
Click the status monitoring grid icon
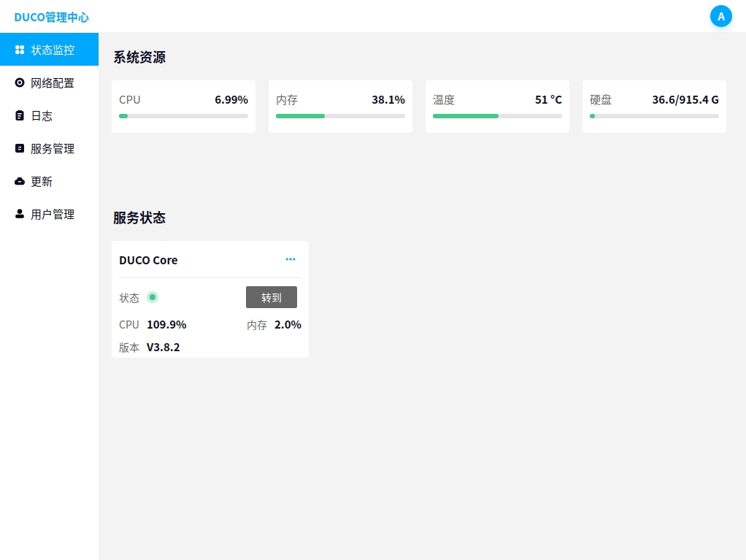coord(20,50)
